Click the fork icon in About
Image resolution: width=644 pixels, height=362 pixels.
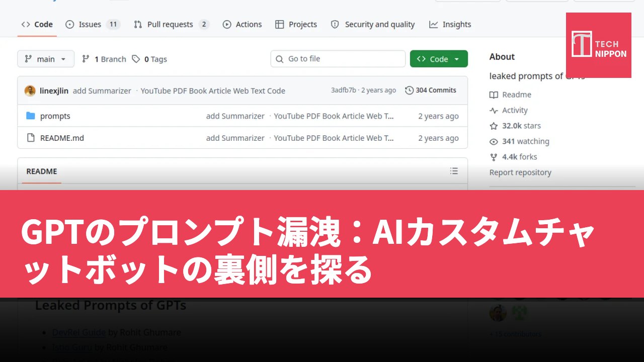pyautogui.click(x=494, y=157)
